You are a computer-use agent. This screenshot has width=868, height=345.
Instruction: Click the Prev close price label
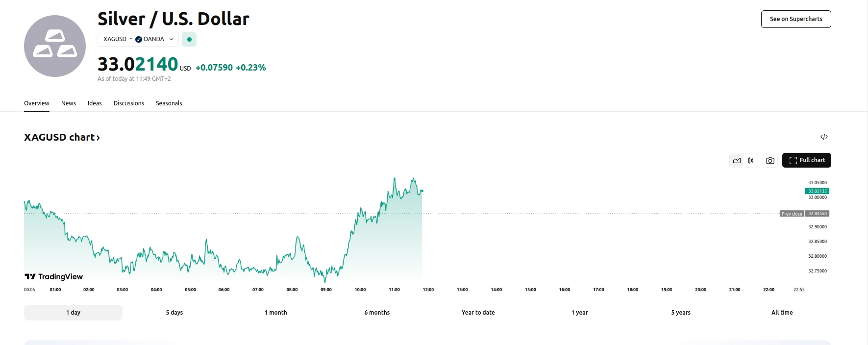792,214
